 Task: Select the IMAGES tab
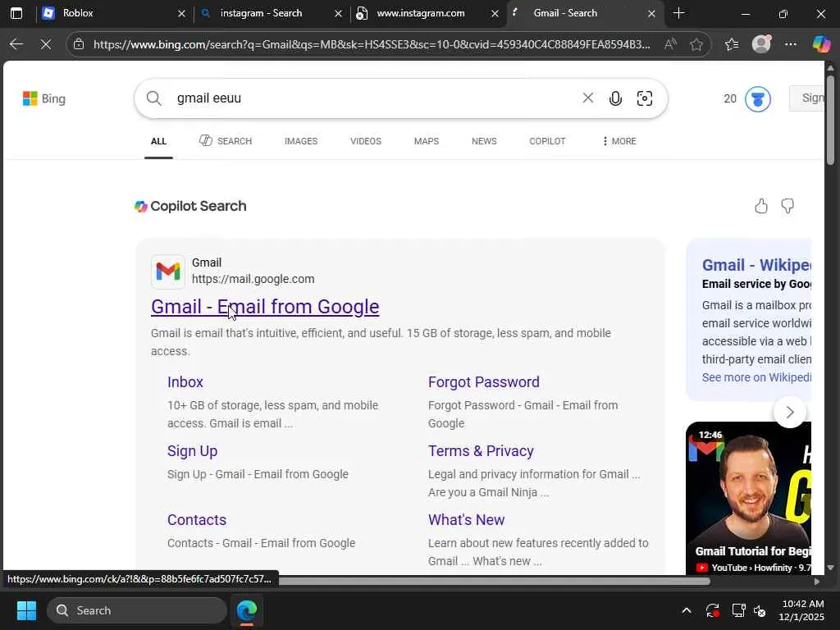pos(301,141)
